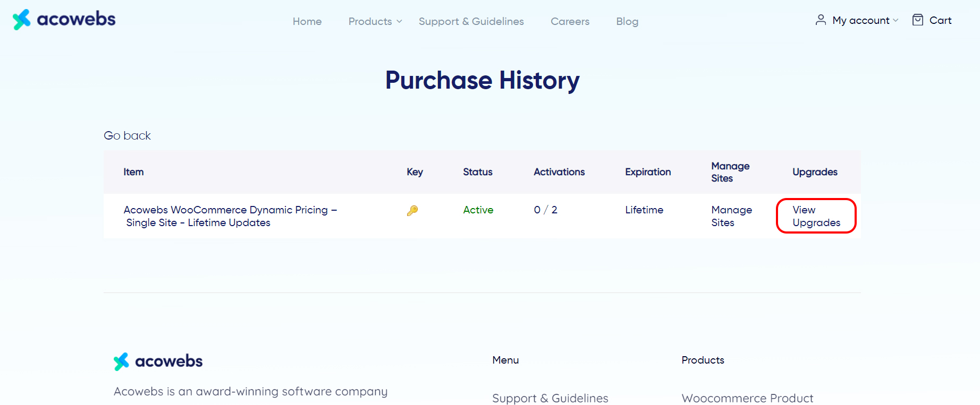Open the Home menu item

(307, 21)
